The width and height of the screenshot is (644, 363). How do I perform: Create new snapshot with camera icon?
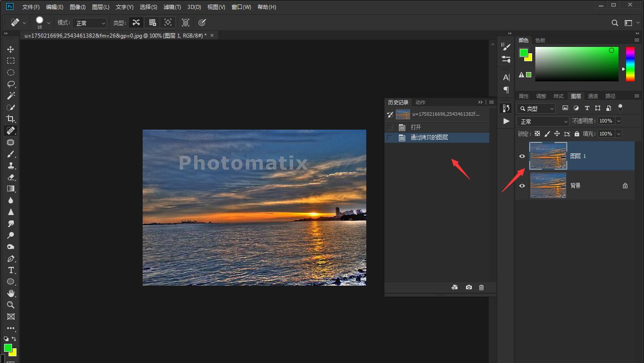point(469,287)
